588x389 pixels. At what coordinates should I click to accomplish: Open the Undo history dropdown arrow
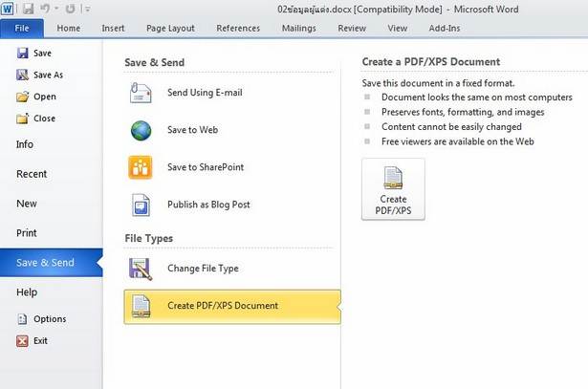[x=57, y=9]
